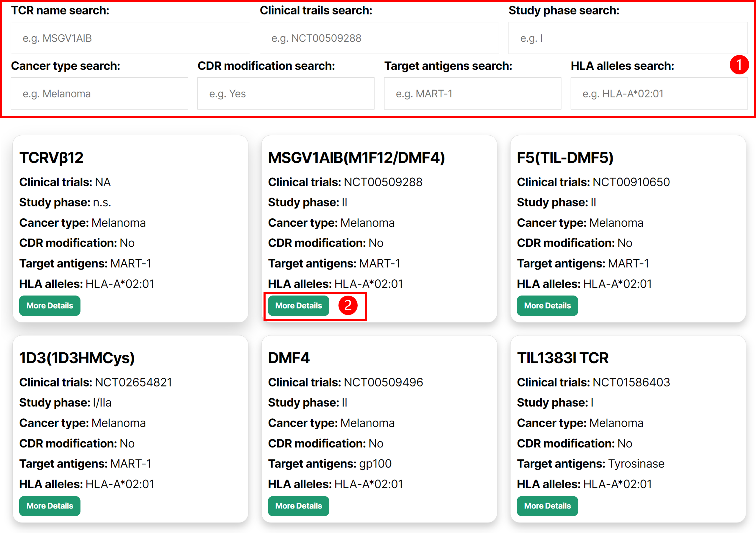The width and height of the screenshot is (756, 533).
Task: Focus the Clinical trails search input
Action: [379, 38]
